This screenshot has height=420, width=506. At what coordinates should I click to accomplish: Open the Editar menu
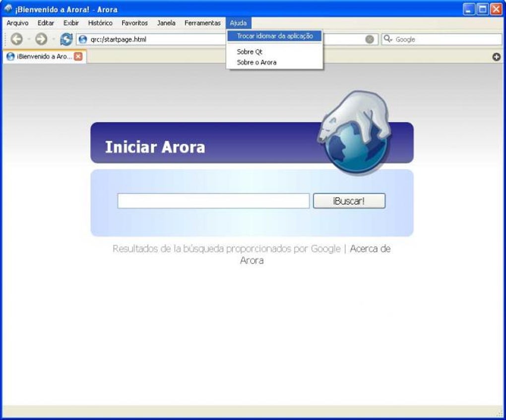coord(46,23)
